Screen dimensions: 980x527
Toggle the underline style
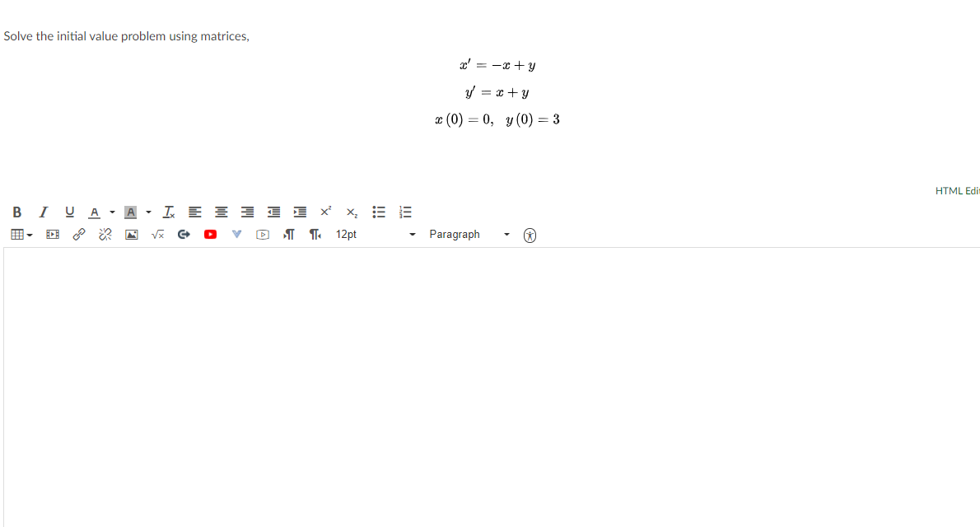(69, 212)
